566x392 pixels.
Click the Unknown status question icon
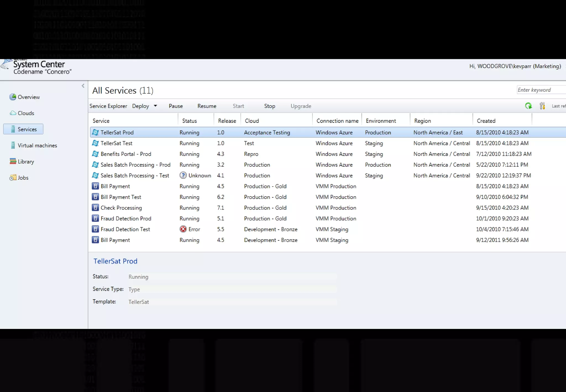pyautogui.click(x=183, y=176)
